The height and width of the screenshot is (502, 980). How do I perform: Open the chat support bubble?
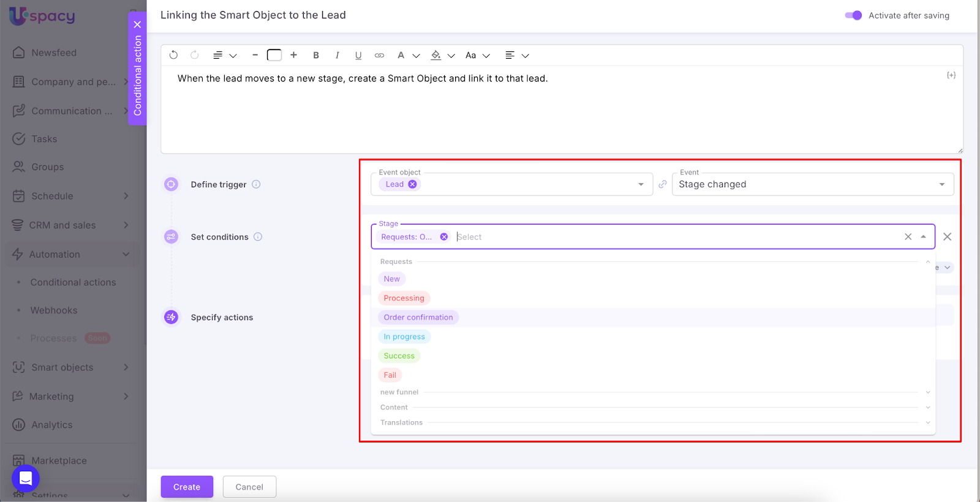click(26, 479)
